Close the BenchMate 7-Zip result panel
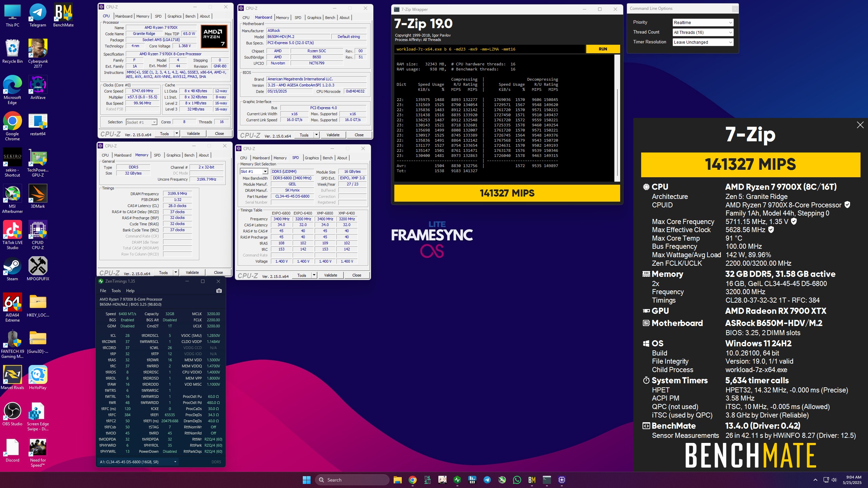The height and width of the screenshot is (488, 868). pyautogui.click(x=860, y=125)
